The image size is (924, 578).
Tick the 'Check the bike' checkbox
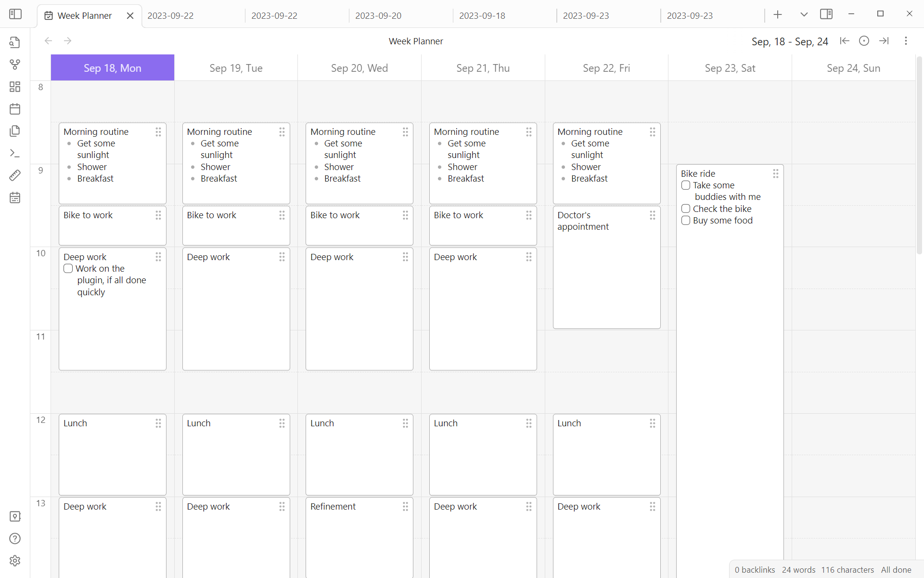(686, 209)
